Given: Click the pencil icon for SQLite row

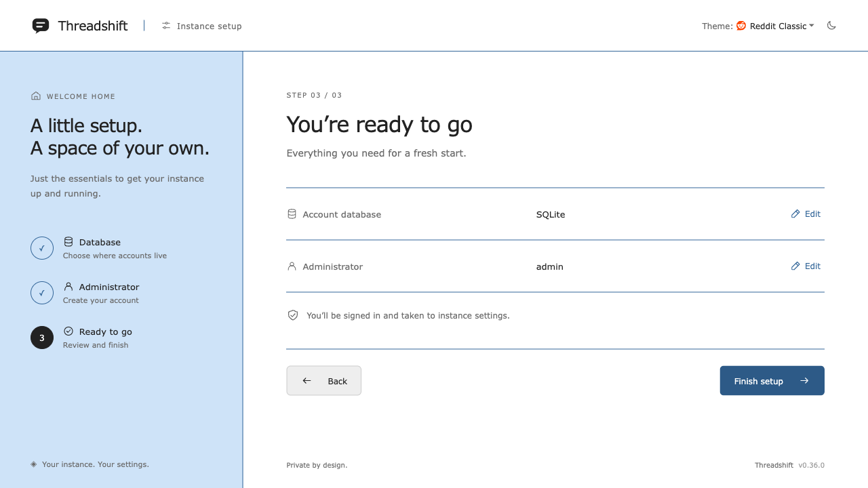Looking at the screenshot, I should coord(795,213).
